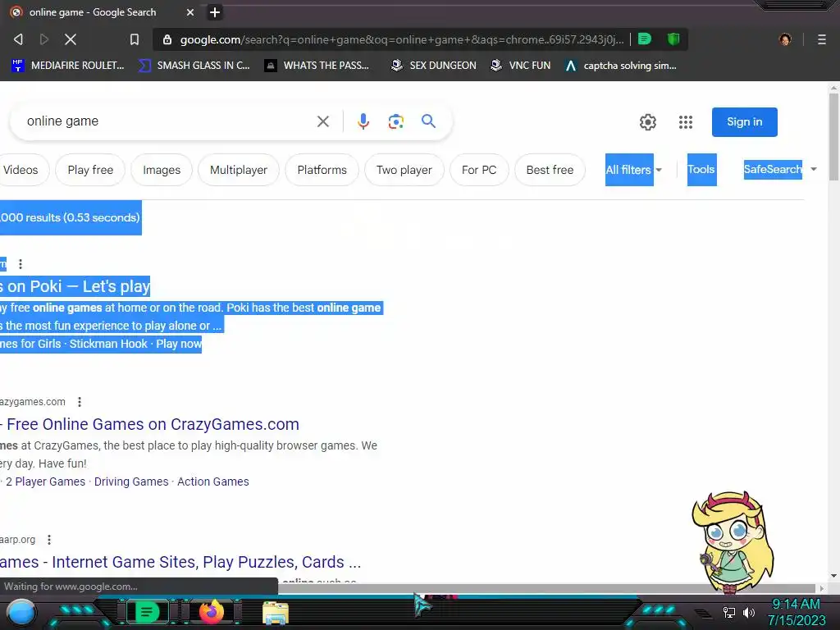This screenshot has height=630, width=840.
Task: Select the Images filter chip
Action: [162, 170]
